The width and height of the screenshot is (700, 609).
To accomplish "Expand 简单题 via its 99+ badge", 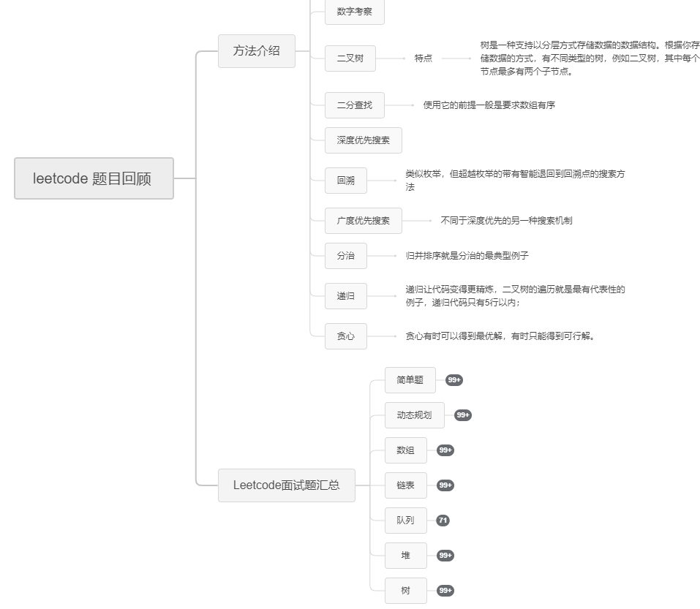I will point(454,380).
